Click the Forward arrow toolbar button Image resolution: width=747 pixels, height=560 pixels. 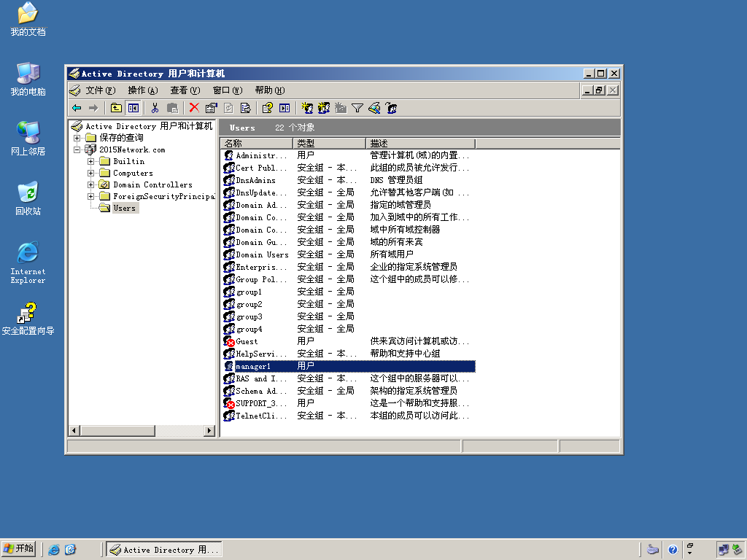tap(93, 108)
